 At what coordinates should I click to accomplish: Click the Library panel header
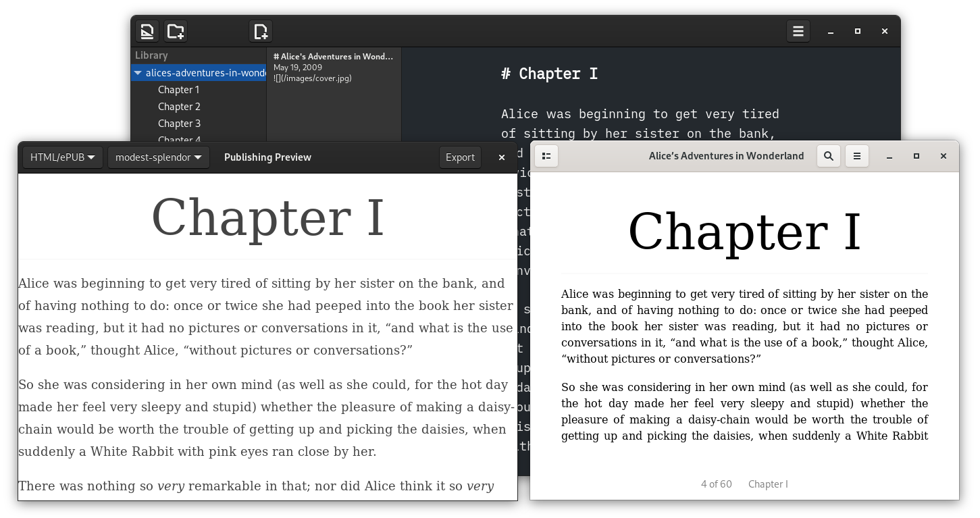(151, 55)
